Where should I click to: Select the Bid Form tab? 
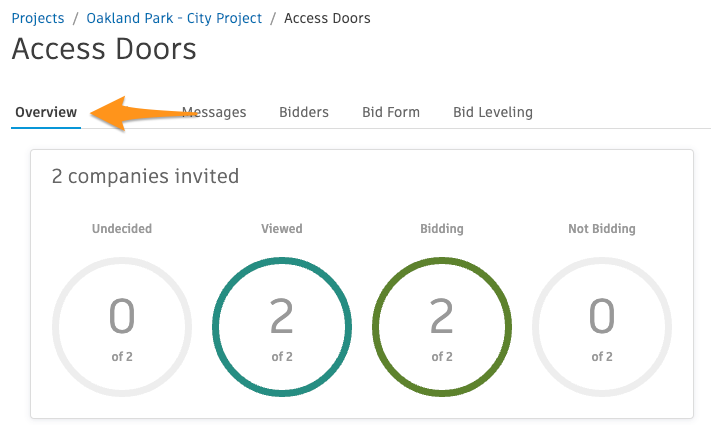pyautogui.click(x=391, y=112)
